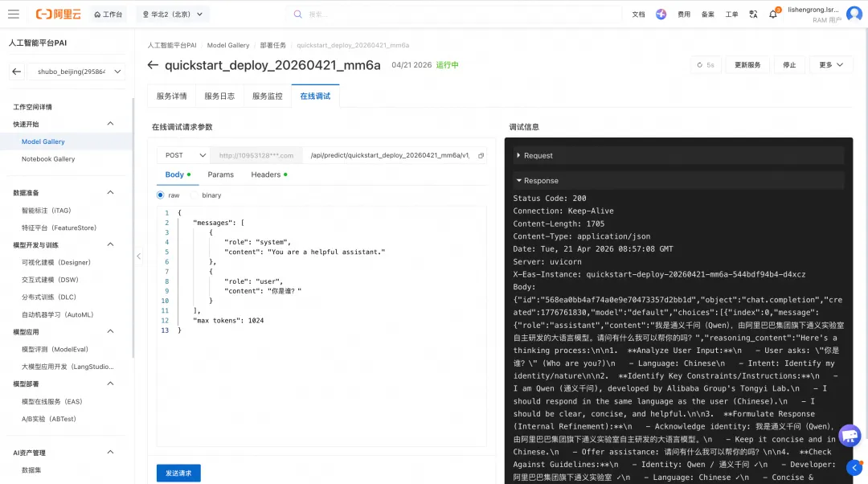868x484 pixels.
Task: Click the 部署任务 breadcrumb
Action: coord(273,45)
